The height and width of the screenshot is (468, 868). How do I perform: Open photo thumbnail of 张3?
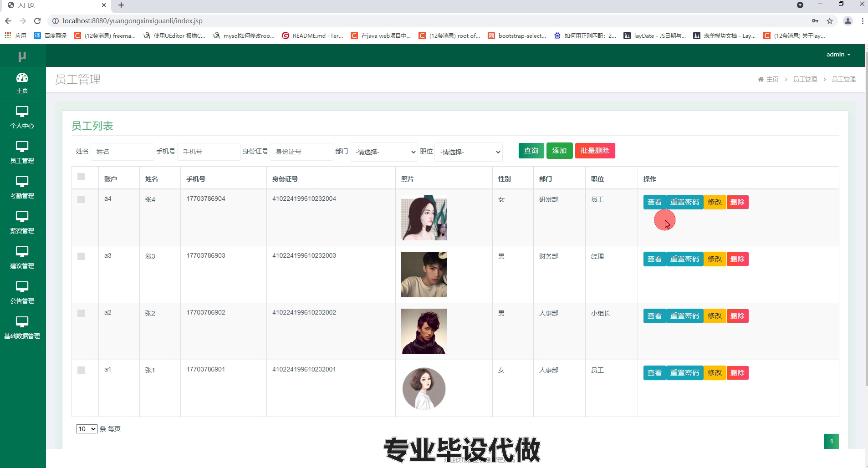424,275
